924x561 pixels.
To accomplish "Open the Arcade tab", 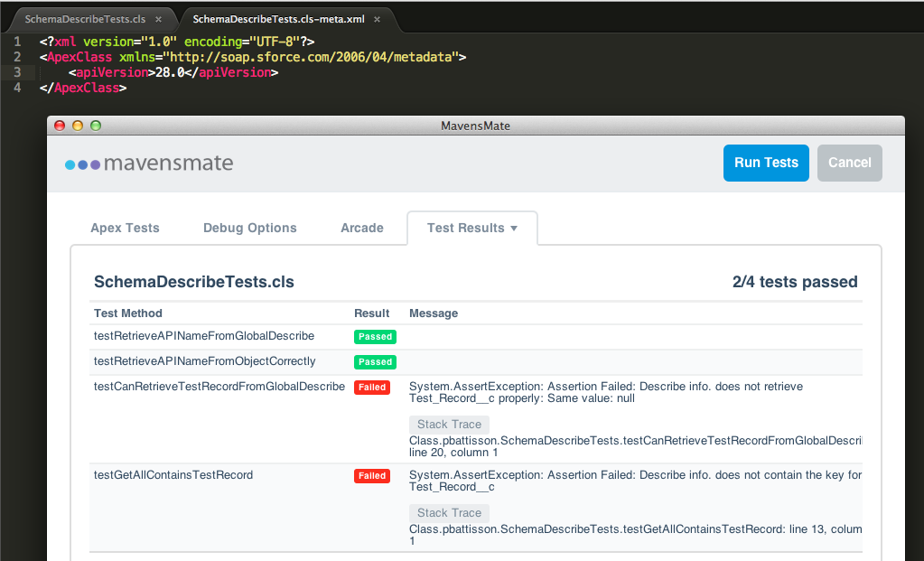I will [361, 228].
